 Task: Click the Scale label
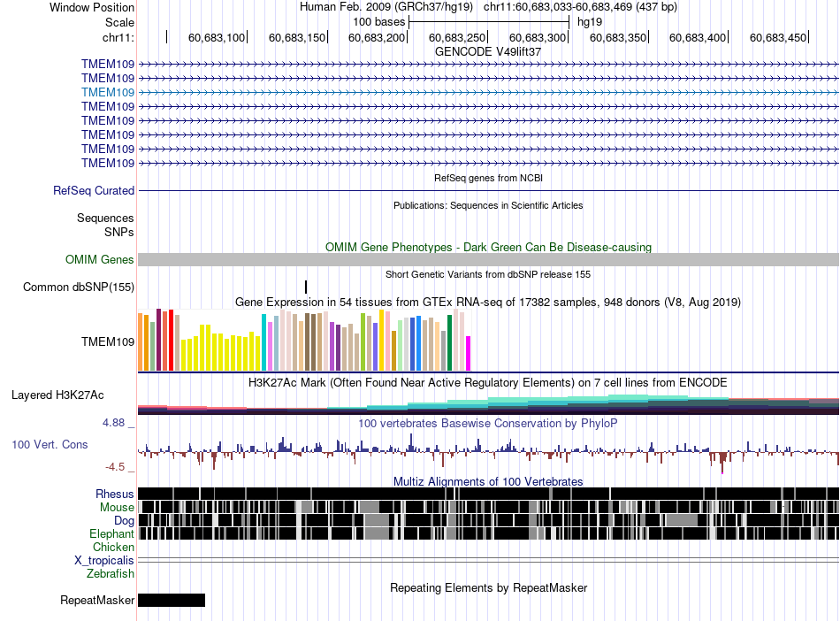[119, 22]
